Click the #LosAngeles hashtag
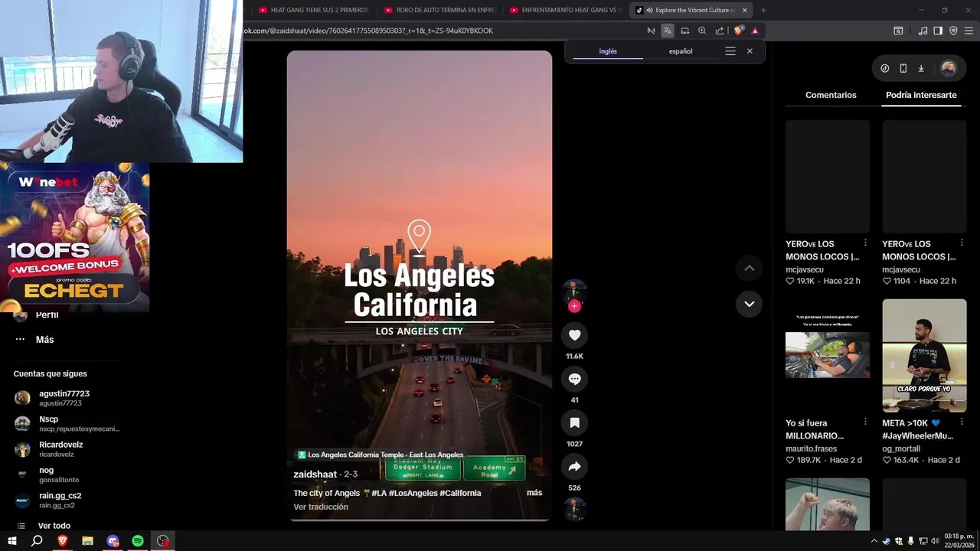The width and height of the screenshot is (980, 551). [x=413, y=493]
